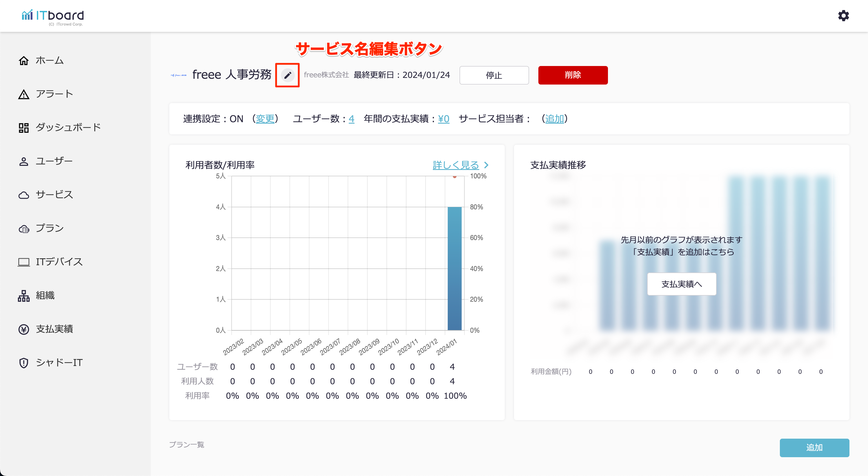Click the Alert triangle icon in the sidebar
Image resolution: width=868 pixels, height=476 pixels.
(x=23, y=94)
